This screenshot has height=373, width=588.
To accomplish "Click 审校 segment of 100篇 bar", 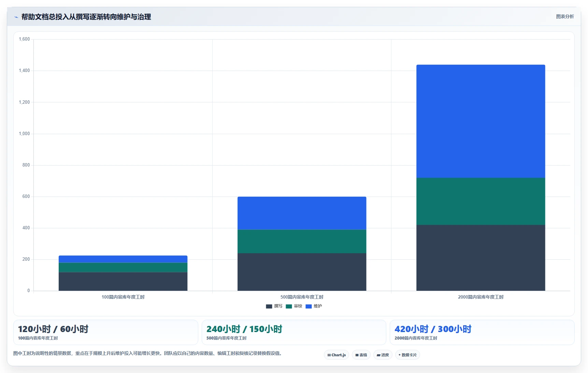I will [x=123, y=267].
